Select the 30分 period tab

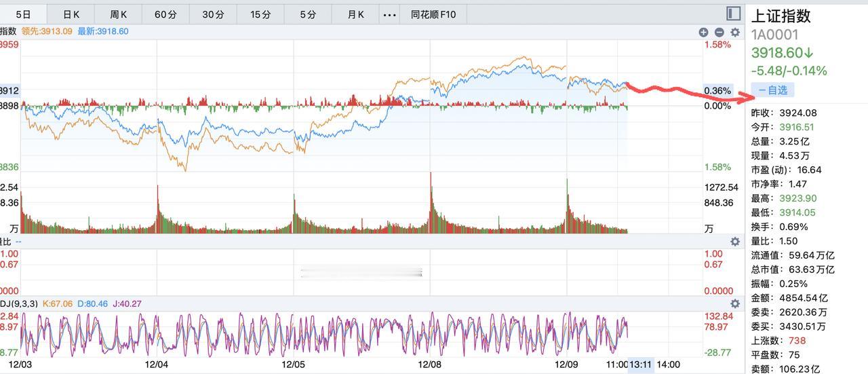(213, 14)
